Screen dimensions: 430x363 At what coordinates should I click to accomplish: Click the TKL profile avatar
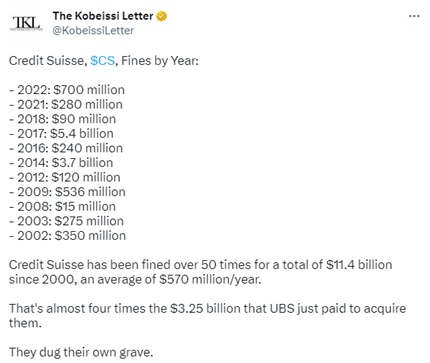pos(26,23)
